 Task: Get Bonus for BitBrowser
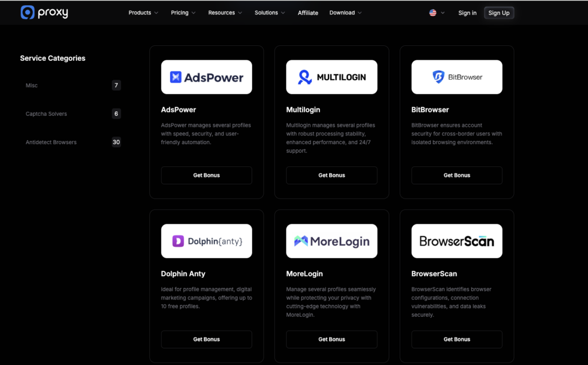coord(457,176)
